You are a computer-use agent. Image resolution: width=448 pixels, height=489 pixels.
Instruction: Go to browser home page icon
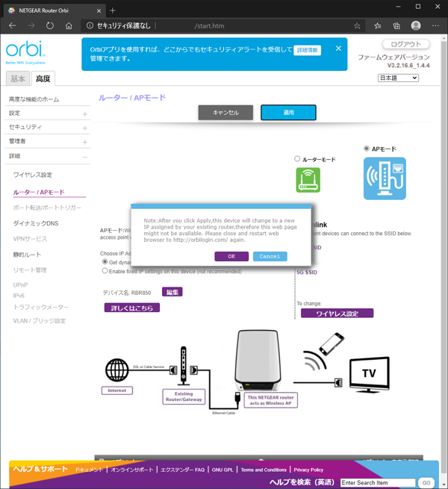69,25
